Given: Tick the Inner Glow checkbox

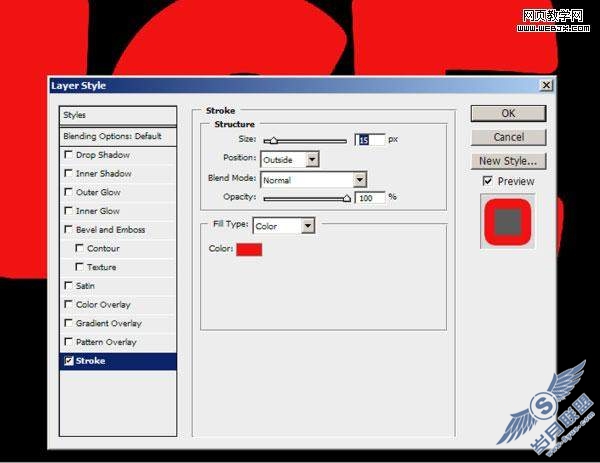Looking at the screenshot, I should point(68,210).
